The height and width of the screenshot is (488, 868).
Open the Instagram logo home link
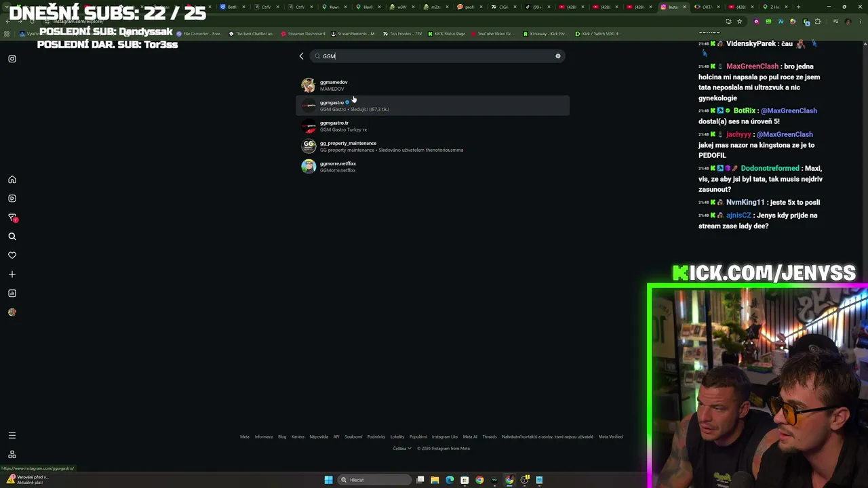(12, 59)
